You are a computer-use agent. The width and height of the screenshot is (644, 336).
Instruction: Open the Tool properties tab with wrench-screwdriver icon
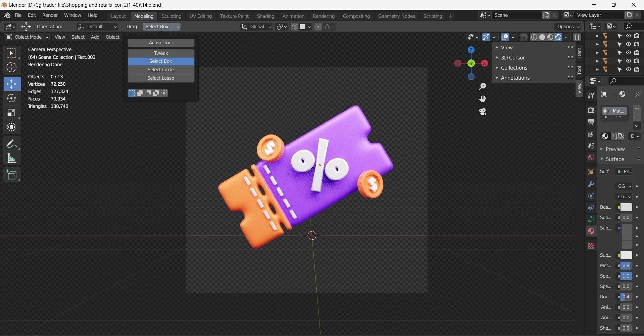click(x=591, y=96)
